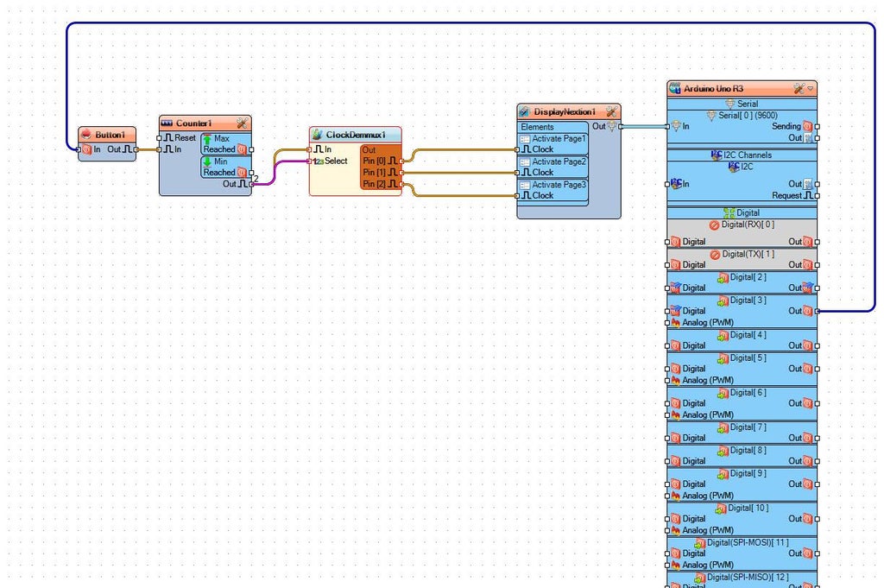The width and height of the screenshot is (884, 588).
Task: Click the I2C In pin
Action: click(667, 184)
